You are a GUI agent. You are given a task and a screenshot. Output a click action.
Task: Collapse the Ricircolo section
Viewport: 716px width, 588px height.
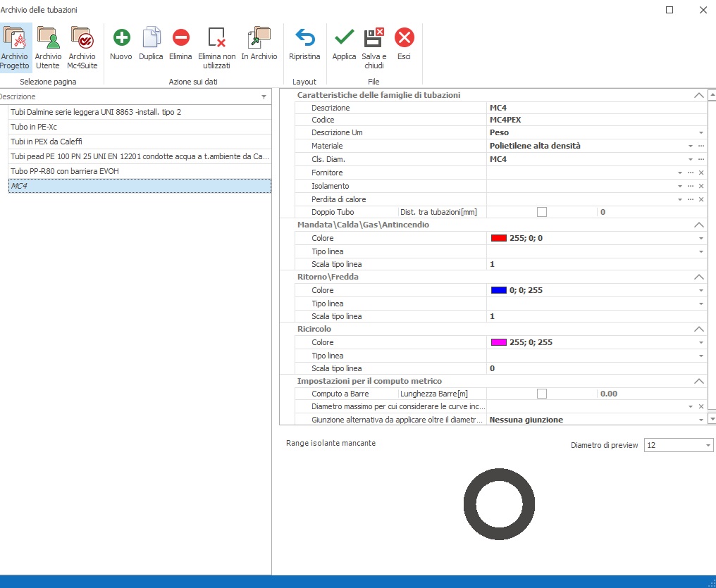click(x=698, y=329)
